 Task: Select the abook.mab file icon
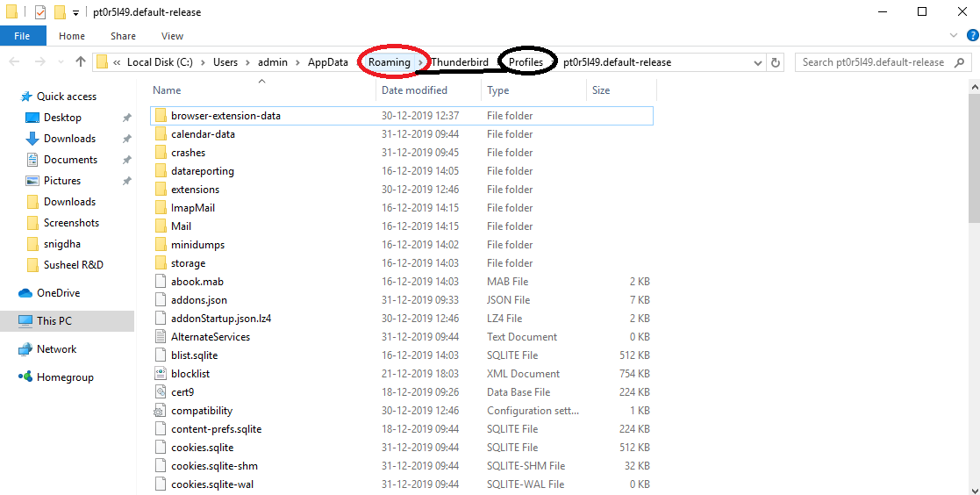click(161, 281)
